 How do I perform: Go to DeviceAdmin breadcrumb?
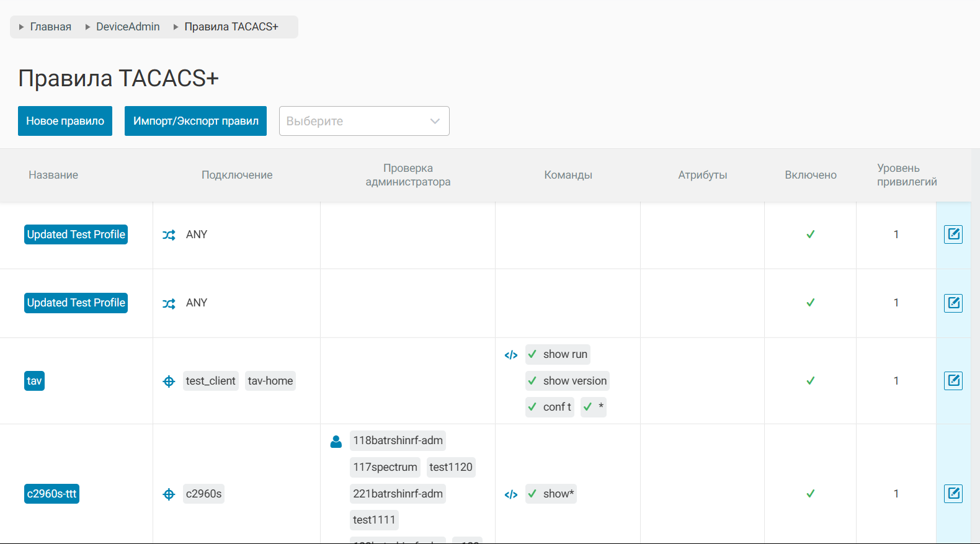128,27
